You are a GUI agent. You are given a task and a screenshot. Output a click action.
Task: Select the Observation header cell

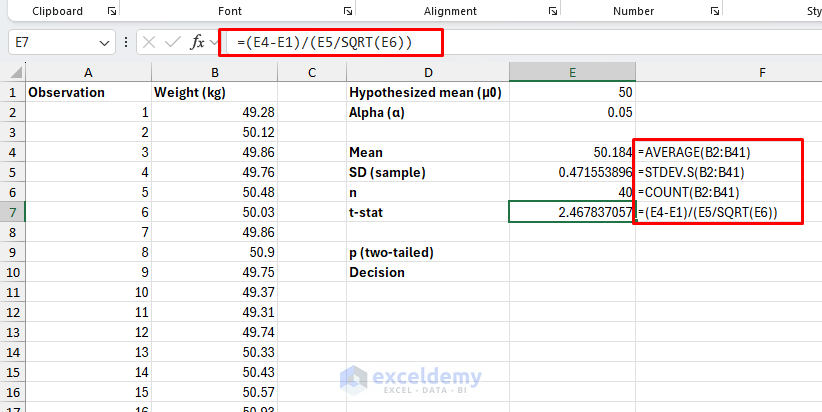point(88,93)
